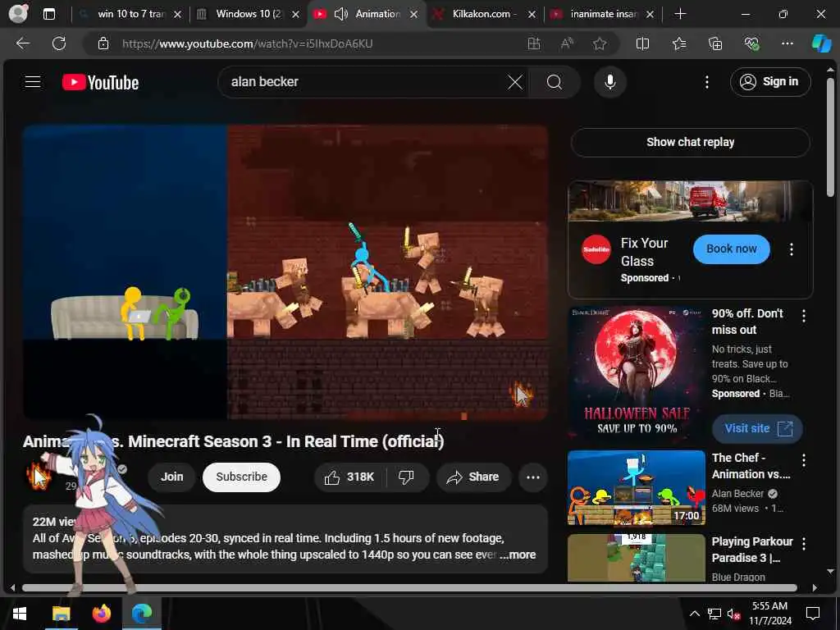The image size is (840, 630).
Task: Open the Copilot sidebar
Action: (820, 43)
